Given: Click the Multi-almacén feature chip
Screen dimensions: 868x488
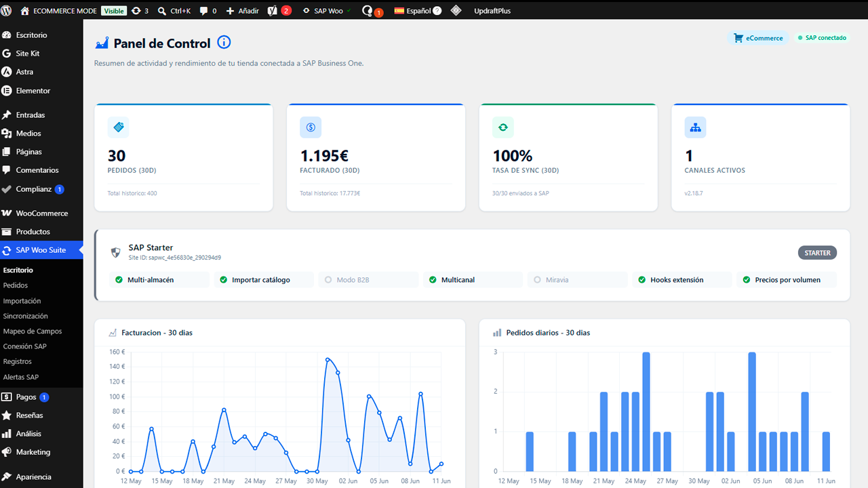Looking at the screenshot, I should (159, 280).
